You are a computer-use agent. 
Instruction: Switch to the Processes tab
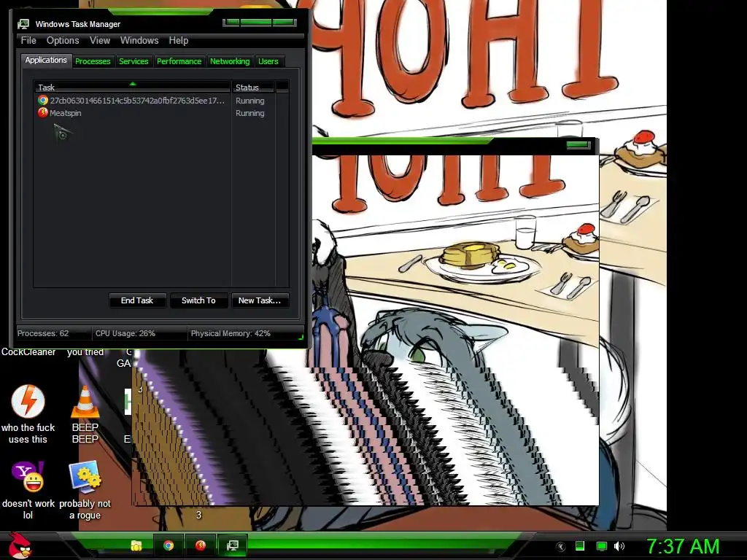pyautogui.click(x=93, y=61)
